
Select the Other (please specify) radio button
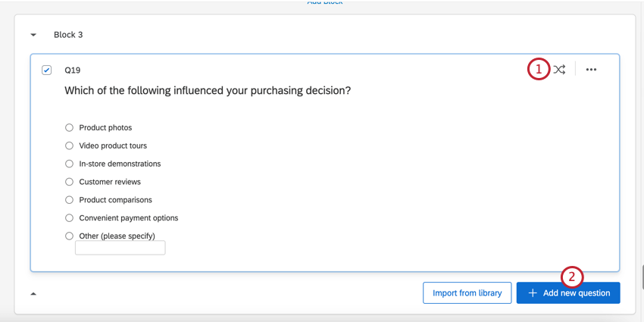tap(70, 236)
